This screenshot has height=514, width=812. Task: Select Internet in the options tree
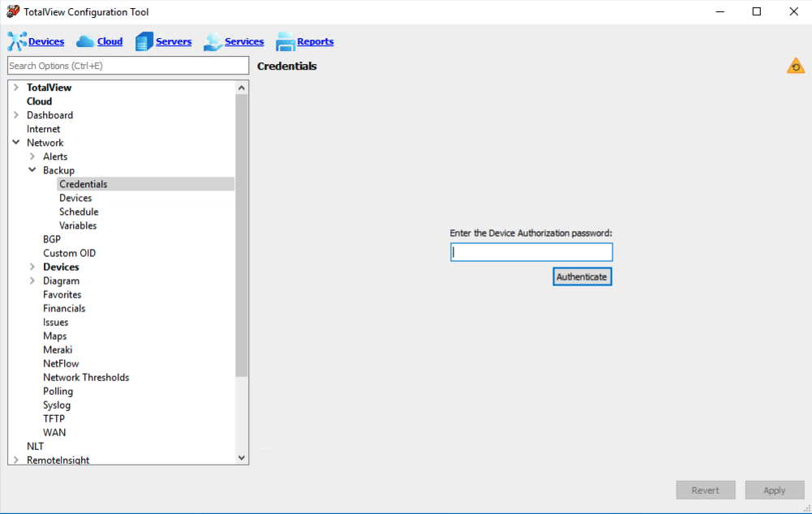44,129
